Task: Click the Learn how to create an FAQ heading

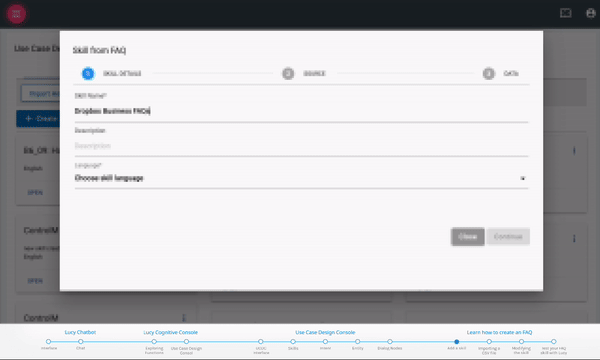Action: click(499, 332)
